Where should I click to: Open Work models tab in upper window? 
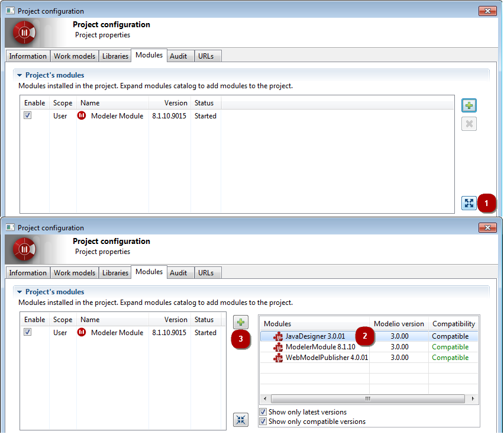coord(75,56)
